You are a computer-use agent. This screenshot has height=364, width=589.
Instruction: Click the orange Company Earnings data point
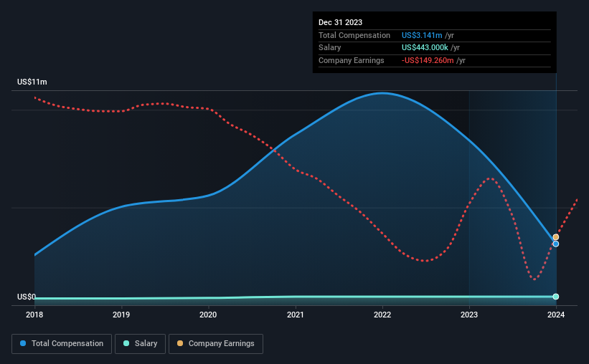point(556,237)
